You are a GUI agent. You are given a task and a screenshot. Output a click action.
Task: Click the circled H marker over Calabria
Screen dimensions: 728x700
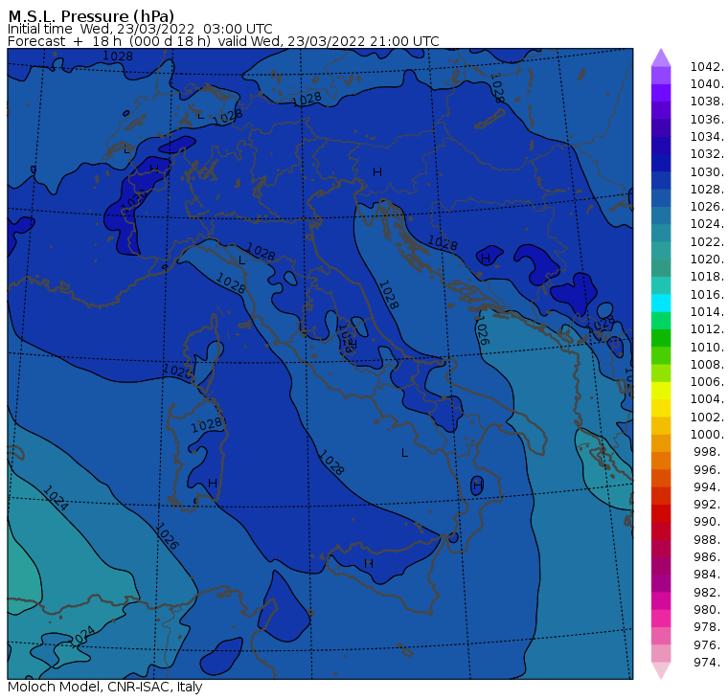(478, 486)
